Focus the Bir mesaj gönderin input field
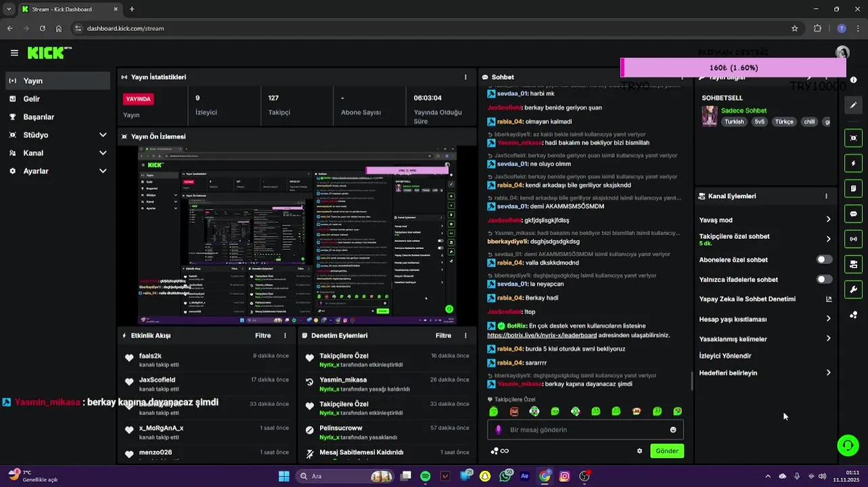The height and width of the screenshot is (487, 868). tap(585, 430)
